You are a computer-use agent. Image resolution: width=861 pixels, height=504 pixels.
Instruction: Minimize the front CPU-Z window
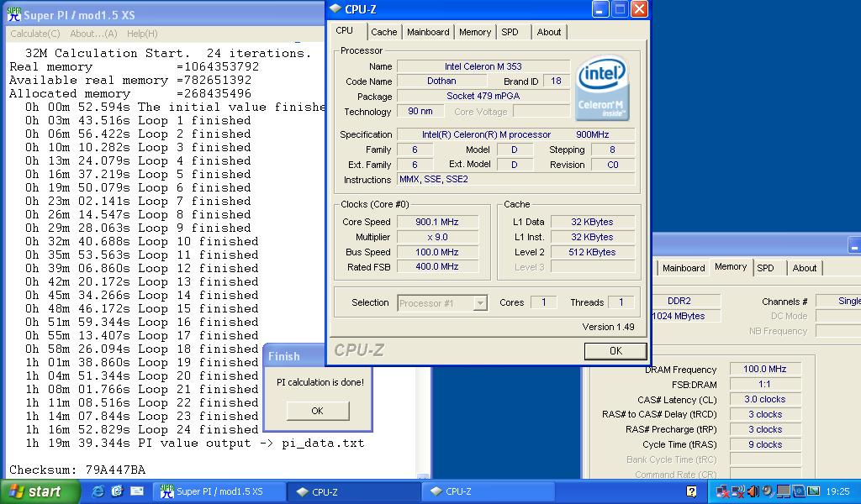click(x=600, y=9)
